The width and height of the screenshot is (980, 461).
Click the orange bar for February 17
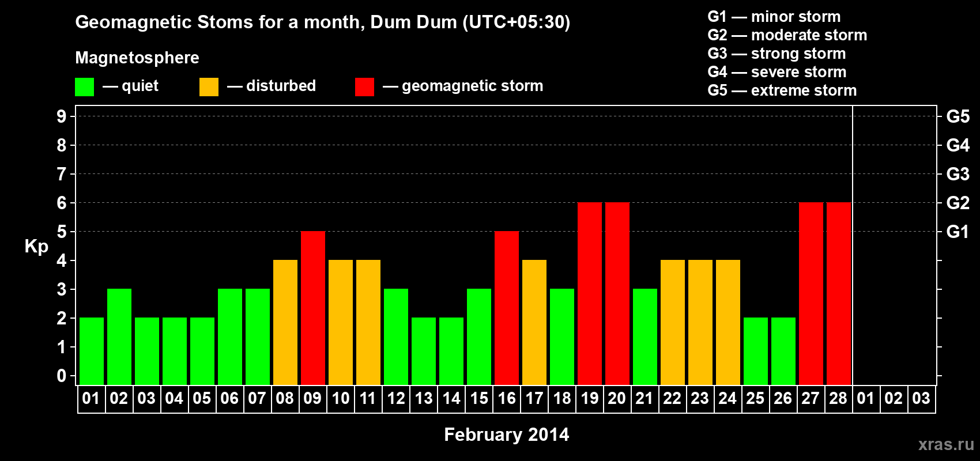(534, 323)
